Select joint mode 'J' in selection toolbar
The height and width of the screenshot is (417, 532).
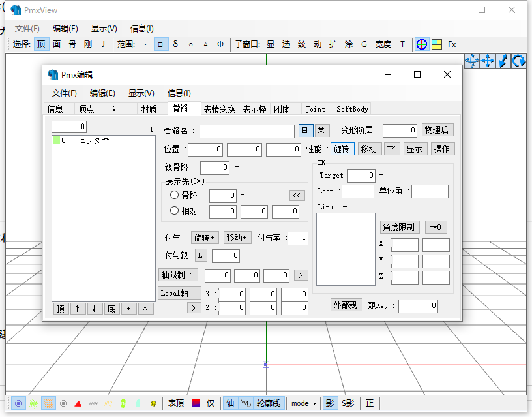click(103, 44)
